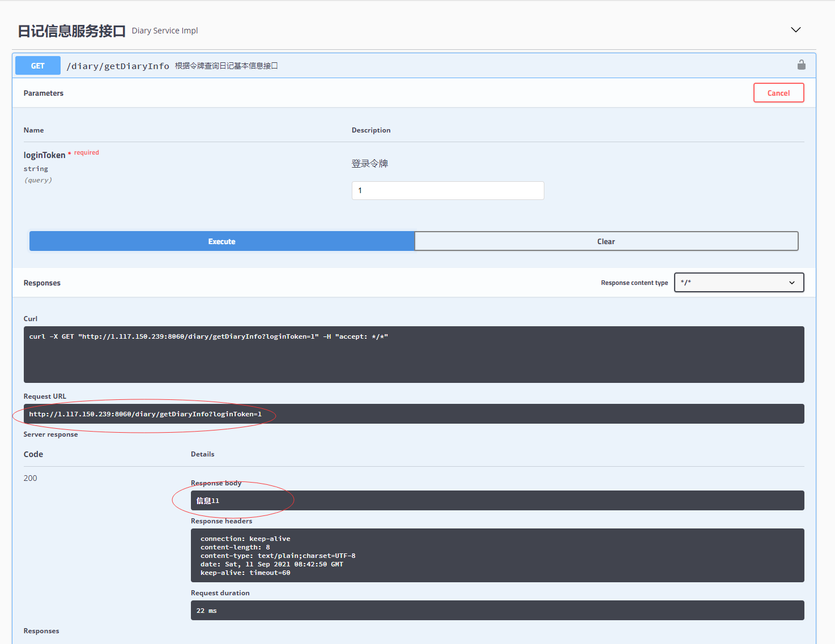Click the Request duration label
Image resolution: width=835 pixels, height=644 pixels.
tap(220, 593)
